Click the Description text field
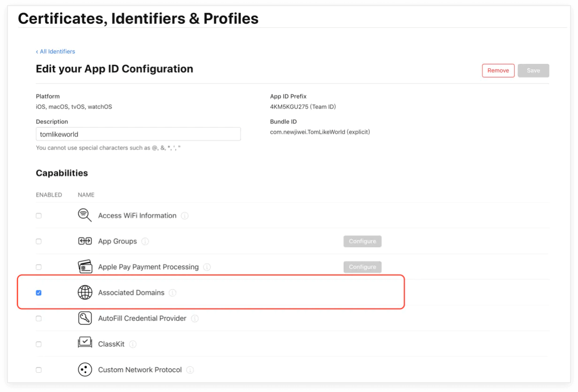 138,134
